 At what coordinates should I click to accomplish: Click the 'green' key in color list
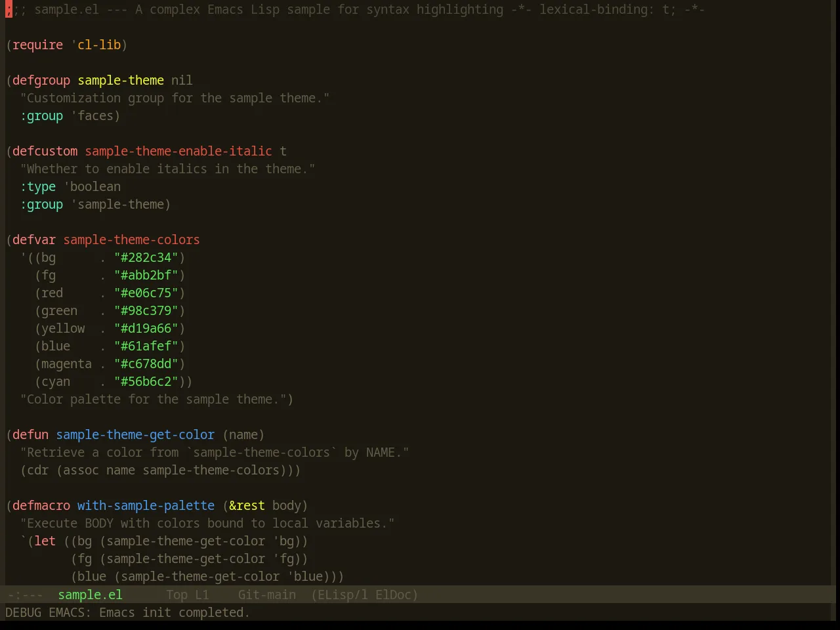(59, 310)
